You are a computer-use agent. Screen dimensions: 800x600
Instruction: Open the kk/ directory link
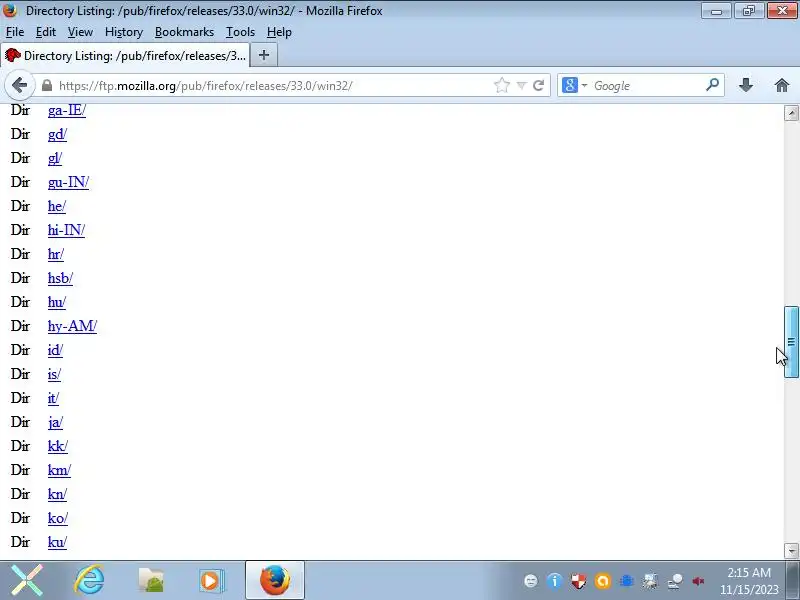58,446
